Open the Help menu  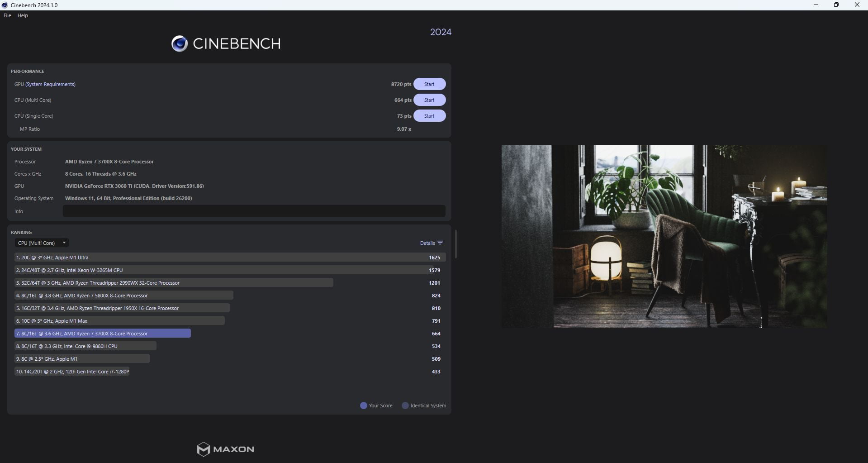pyautogui.click(x=23, y=15)
